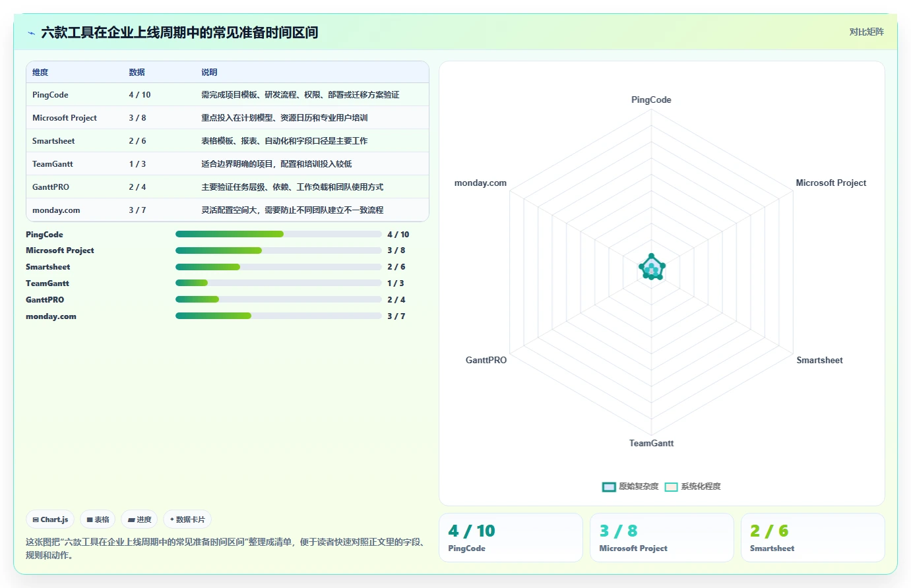Open the '3 / 8' Microsoft Project data card
Screen dimensions: 911x588
tap(662, 537)
